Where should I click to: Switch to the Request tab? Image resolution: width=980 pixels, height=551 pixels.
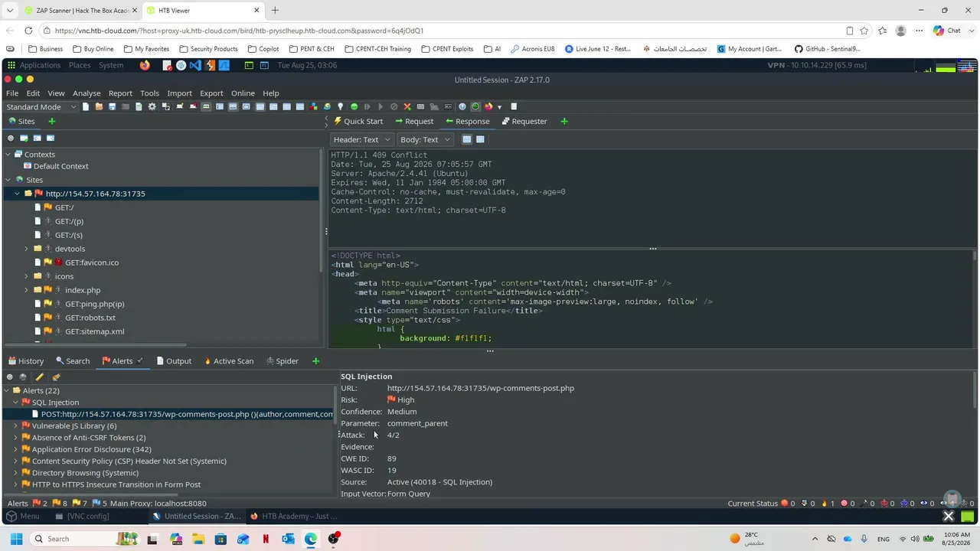[x=413, y=121]
